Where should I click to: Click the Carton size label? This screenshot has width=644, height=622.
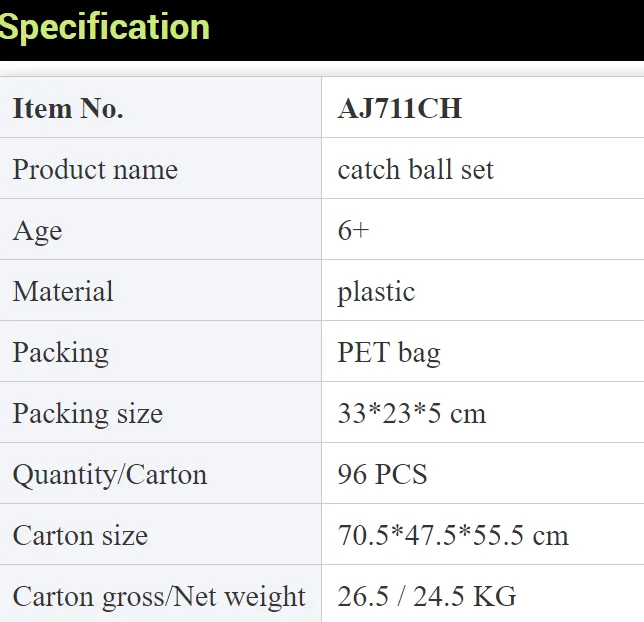click(x=80, y=535)
